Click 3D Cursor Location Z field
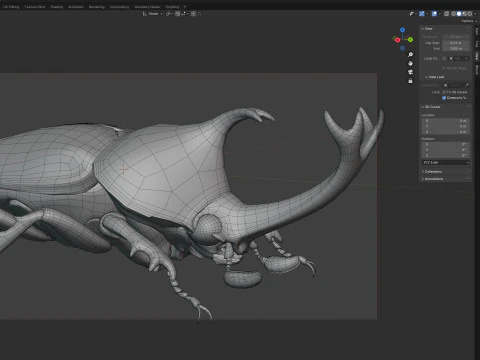480x360 pixels. [x=446, y=132]
